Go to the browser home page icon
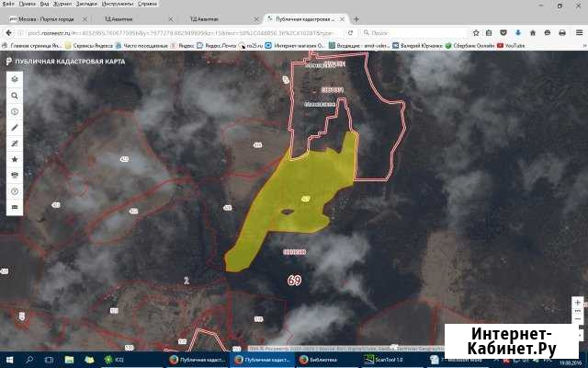This screenshot has height=368, width=588. click(533, 33)
